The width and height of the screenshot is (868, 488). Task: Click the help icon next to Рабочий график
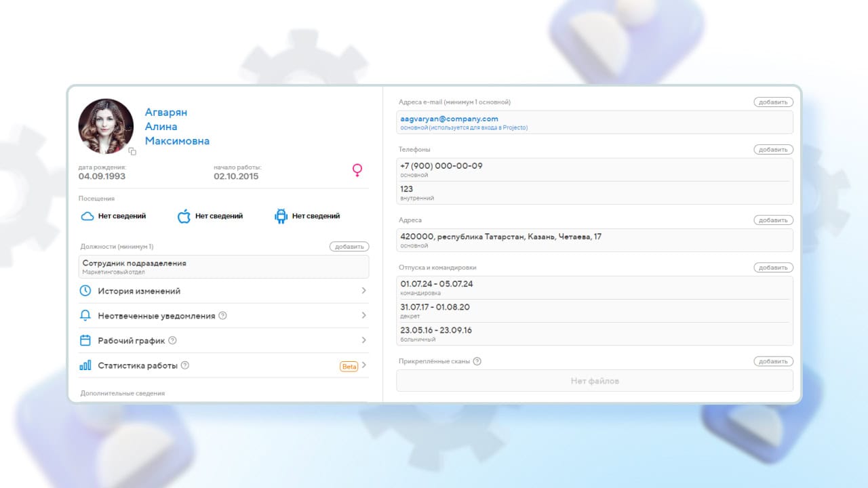[172, 340]
